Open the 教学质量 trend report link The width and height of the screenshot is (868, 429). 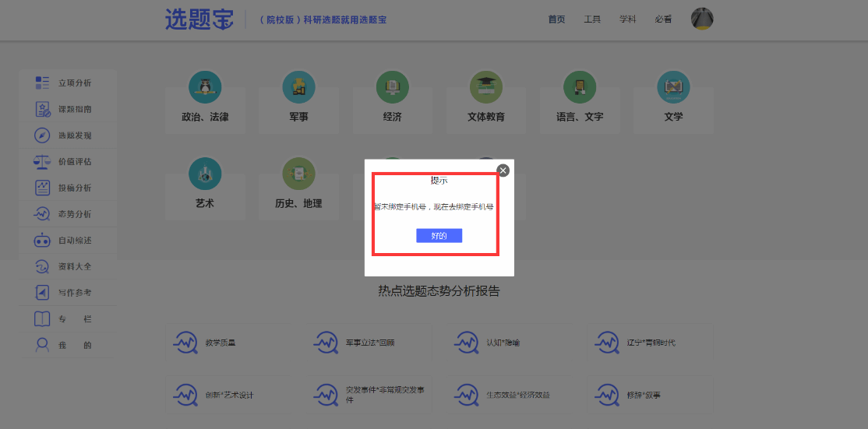pos(219,343)
